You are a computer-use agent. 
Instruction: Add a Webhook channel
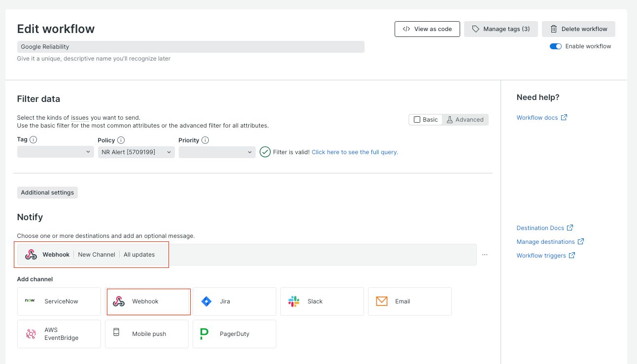coord(147,301)
